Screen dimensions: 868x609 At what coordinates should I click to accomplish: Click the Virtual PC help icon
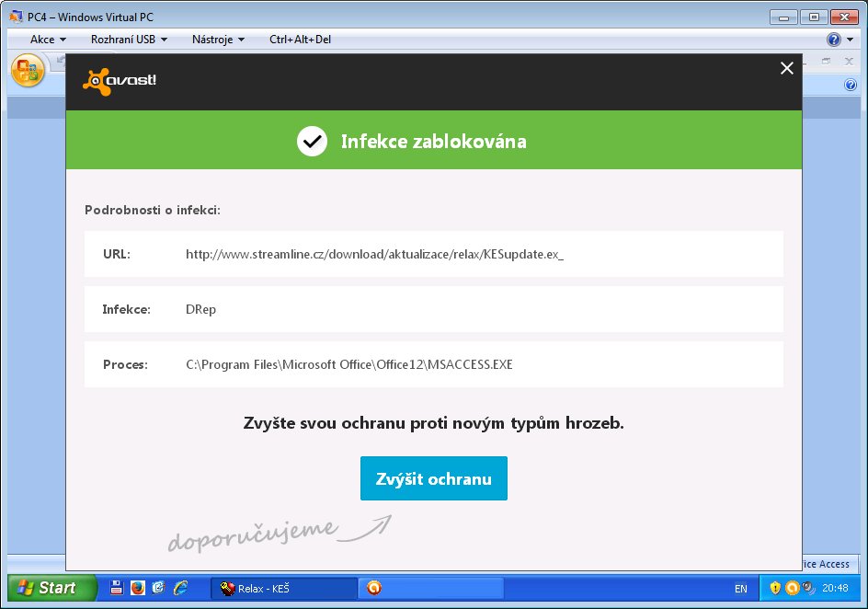click(x=833, y=40)
